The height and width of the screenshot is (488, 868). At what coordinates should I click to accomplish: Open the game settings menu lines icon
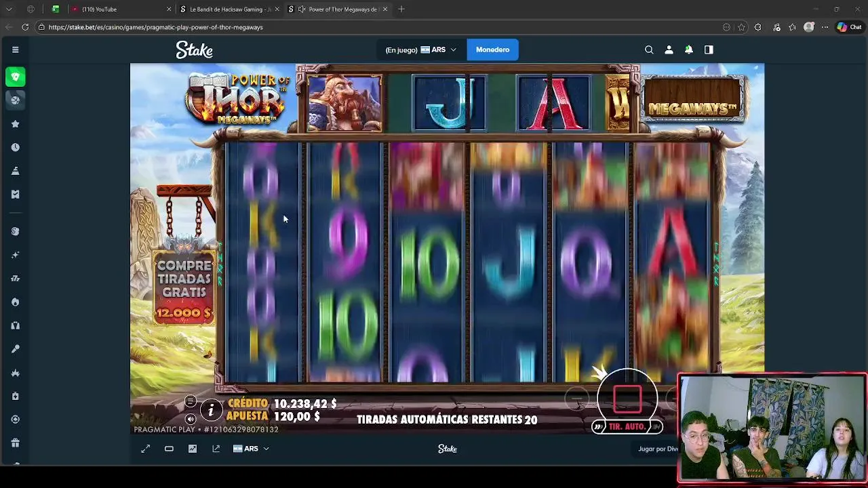coord(191,402)
